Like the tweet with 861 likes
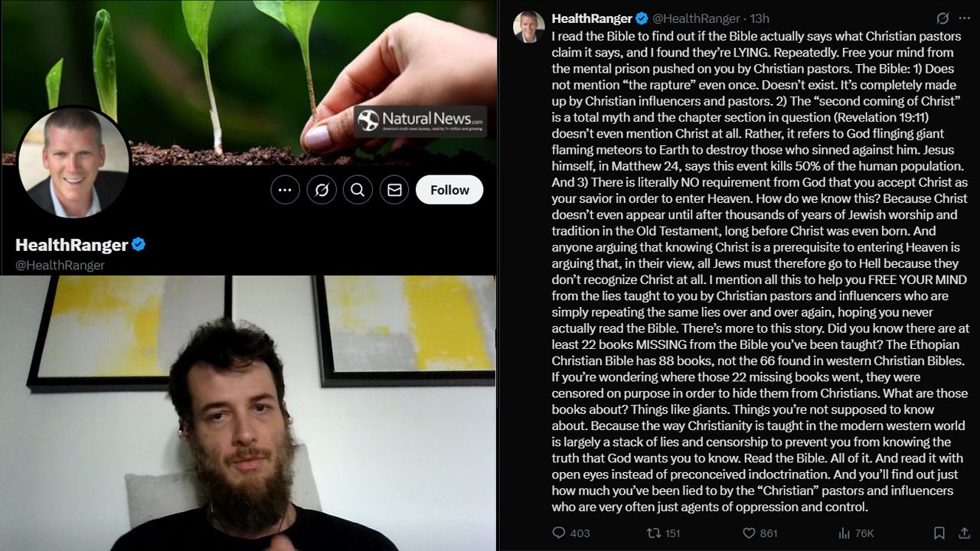The image size is (980, 551). click(x=759, y=533)
